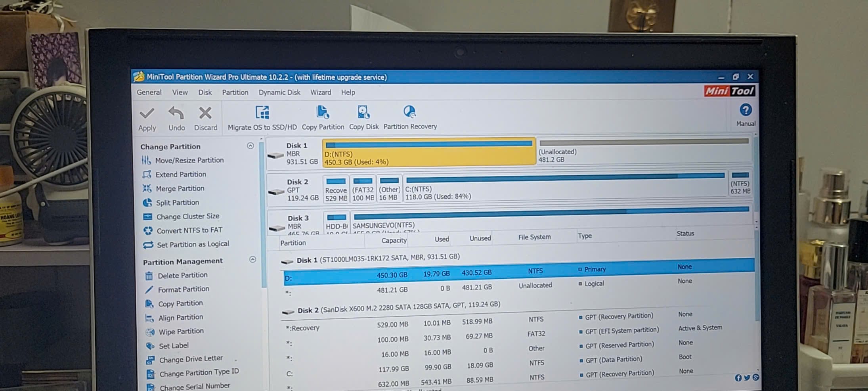This screenshot has width=868, height=391.
Task: Sort by the Unused column header
Action: click(x=480, y=238)
